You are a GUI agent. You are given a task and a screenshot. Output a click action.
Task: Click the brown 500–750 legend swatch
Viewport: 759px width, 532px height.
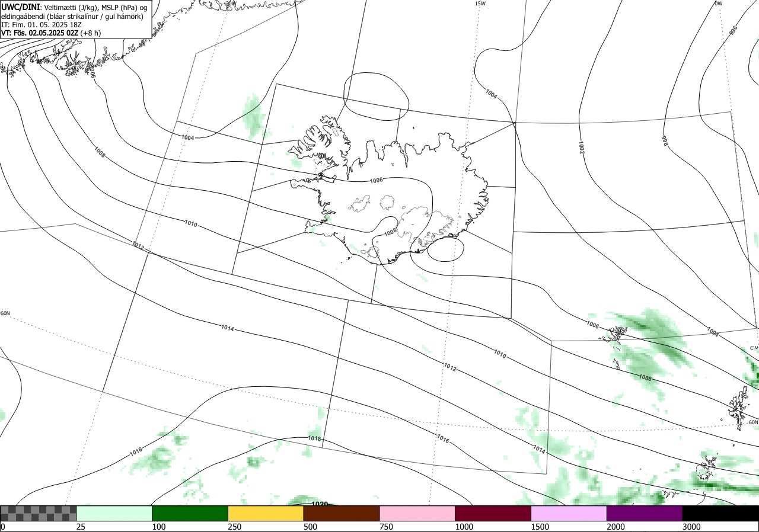(342, 513)
